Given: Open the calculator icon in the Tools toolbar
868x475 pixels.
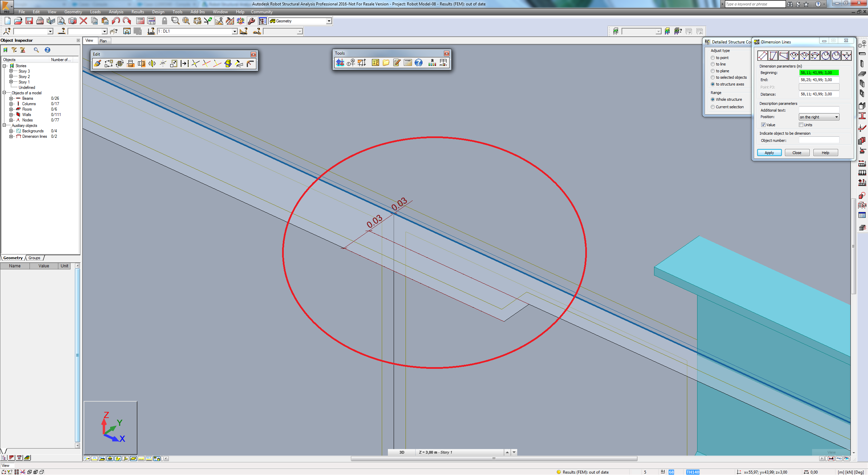Looking at the screenshot, I should (x=408, y=63).
